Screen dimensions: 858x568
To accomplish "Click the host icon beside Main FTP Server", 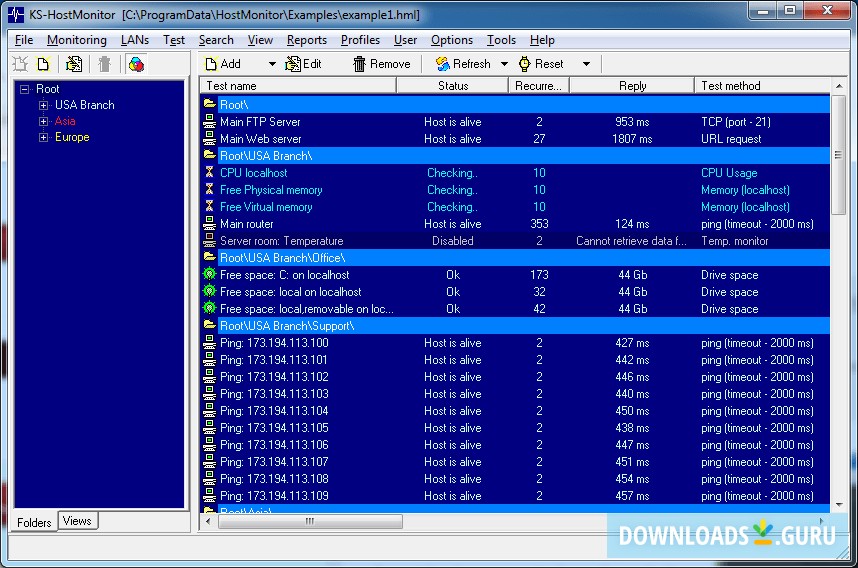I will [209, 121].
